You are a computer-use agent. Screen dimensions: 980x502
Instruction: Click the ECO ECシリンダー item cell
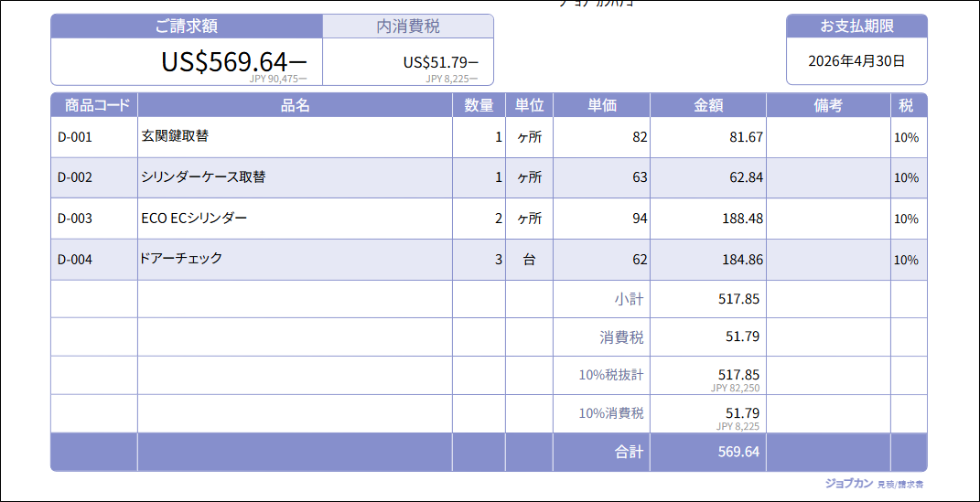[x=295, y=219]
